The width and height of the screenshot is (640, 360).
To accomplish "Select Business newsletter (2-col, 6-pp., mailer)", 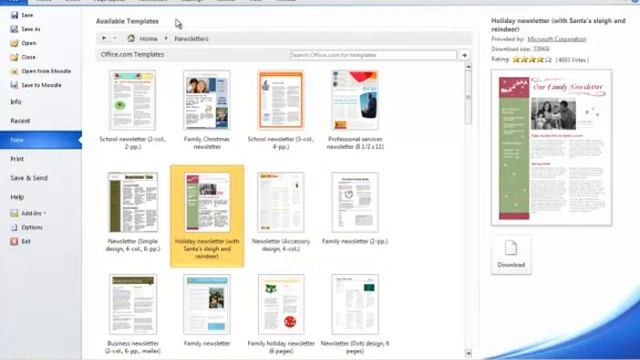I will [x=133, y=314].
